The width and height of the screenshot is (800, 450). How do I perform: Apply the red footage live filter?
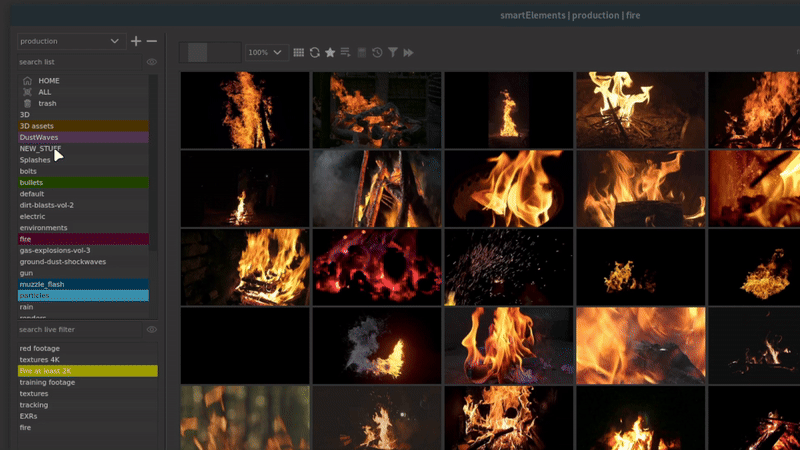coord(88,348)
